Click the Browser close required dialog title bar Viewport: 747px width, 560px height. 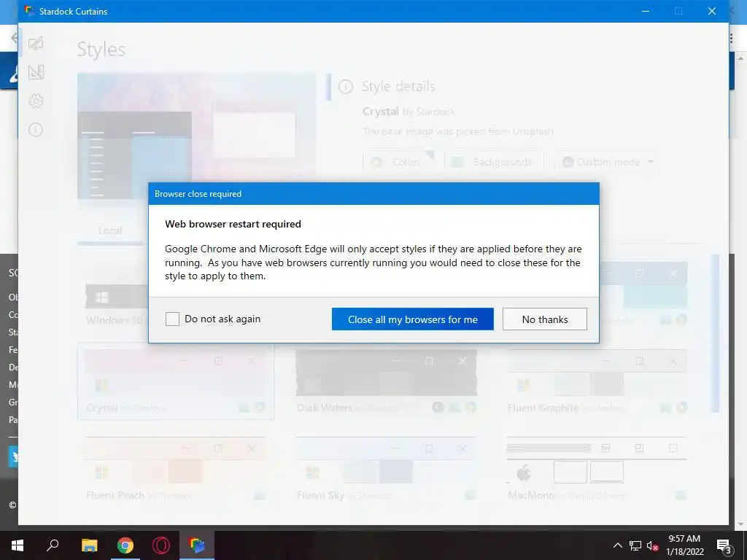(x=373, y=194)
